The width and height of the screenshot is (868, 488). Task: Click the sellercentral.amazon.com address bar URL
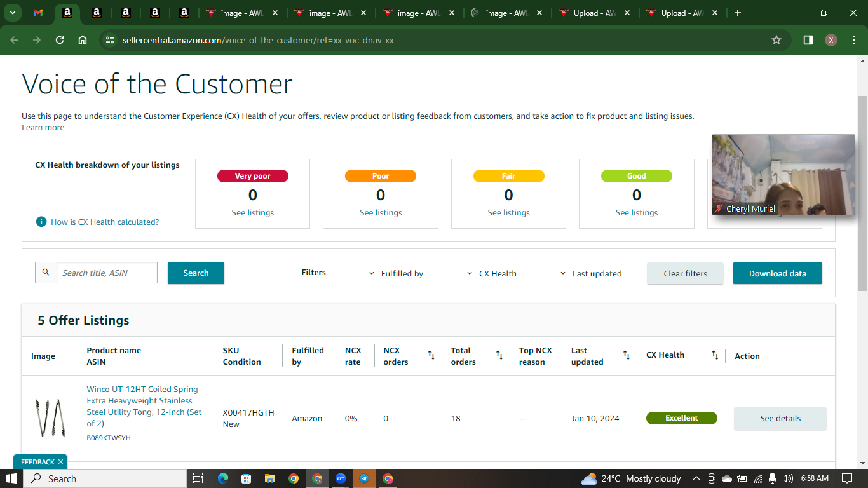(258, 40)
